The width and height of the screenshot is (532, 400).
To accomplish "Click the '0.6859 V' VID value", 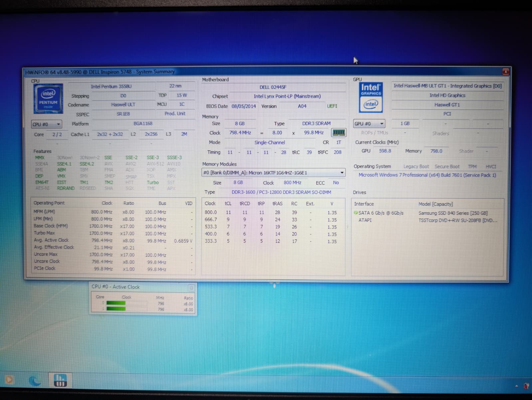I will point(183,241).
